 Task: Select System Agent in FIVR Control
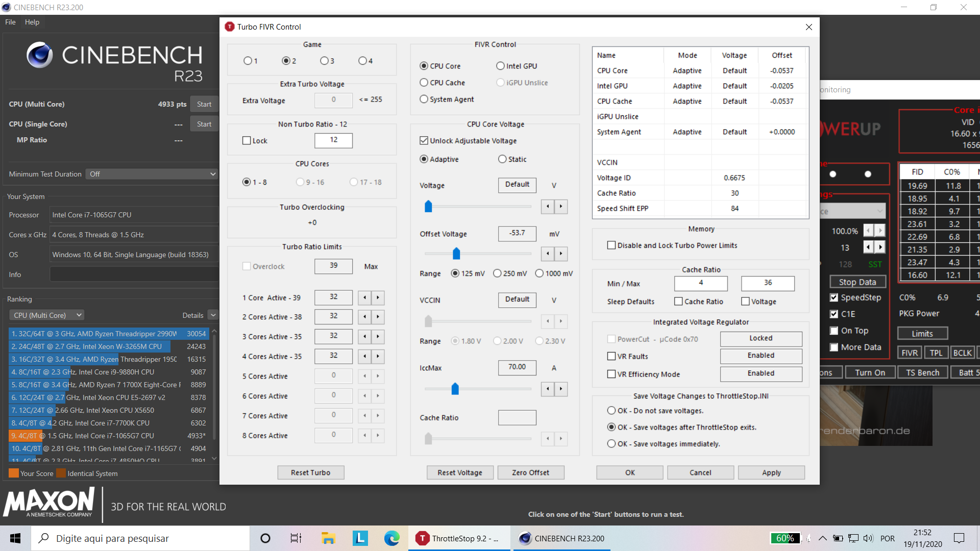pyautogui.click(x=447, y=99)
